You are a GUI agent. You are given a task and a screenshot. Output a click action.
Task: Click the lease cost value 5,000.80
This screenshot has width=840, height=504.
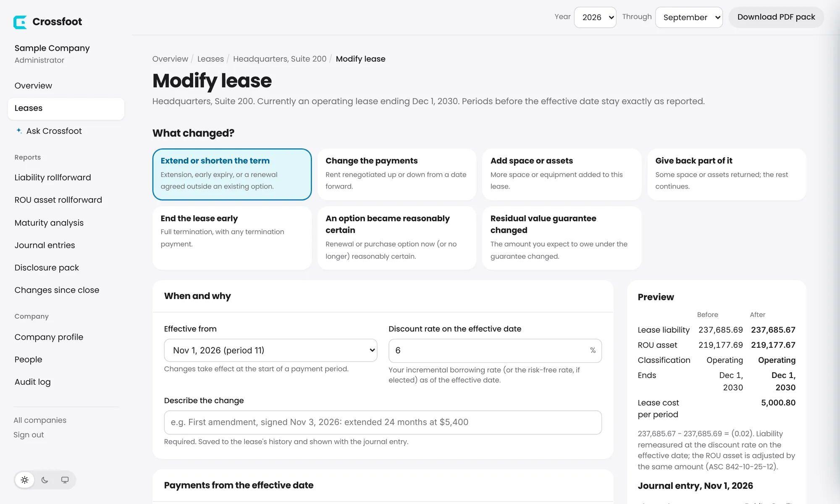pyautogui.click(x=778, y=403)
